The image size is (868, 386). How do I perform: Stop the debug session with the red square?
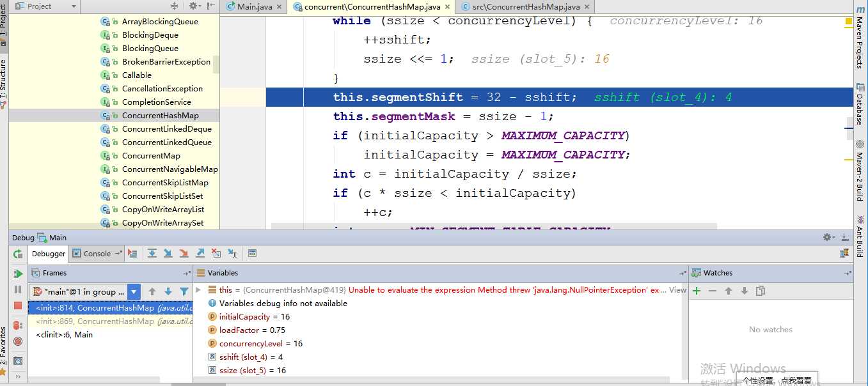[x=18, y=306]
